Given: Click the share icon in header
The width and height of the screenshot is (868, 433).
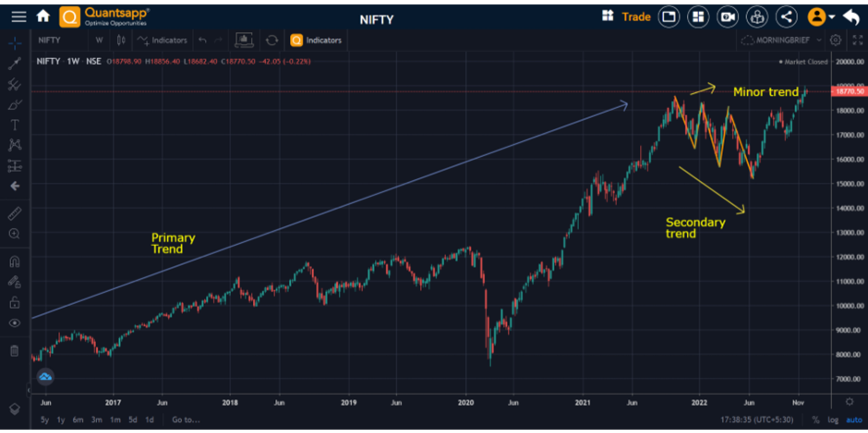Looking at the screenshot, I should pyautogui.click(x=786, y=17).
